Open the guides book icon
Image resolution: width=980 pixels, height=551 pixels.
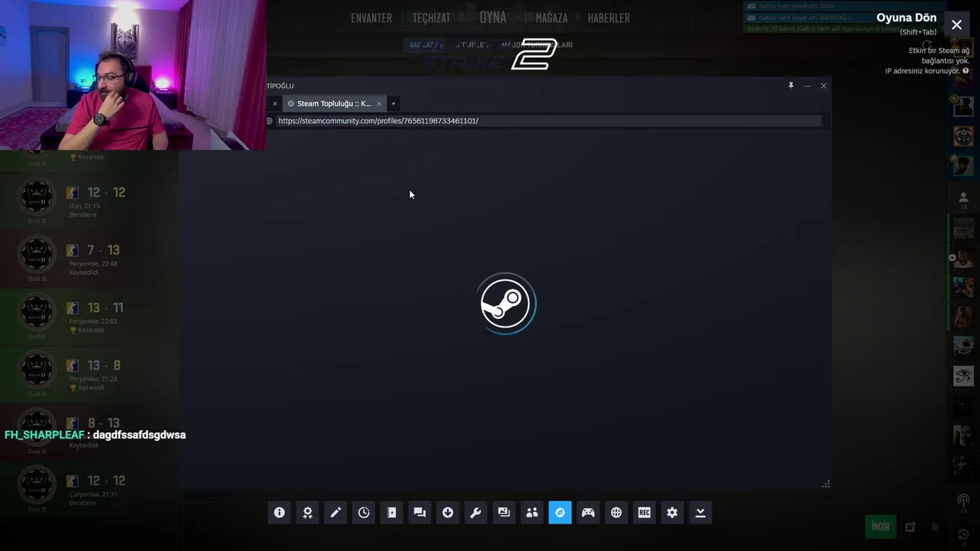pyautogui.click(x=392, y=513)
